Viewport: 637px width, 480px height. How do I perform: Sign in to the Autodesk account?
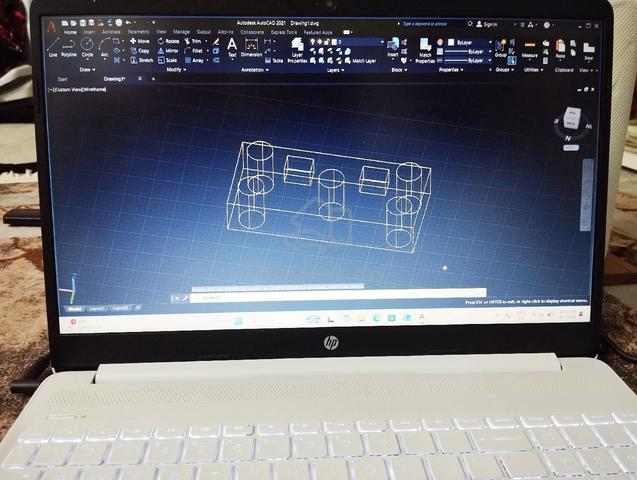pos(487,24)
